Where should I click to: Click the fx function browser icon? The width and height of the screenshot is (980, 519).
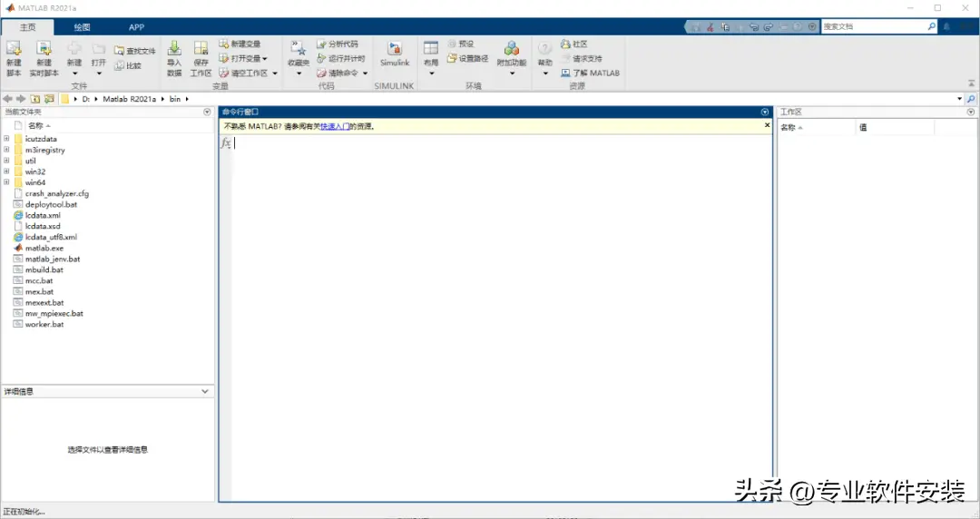(x=226, y=143)
